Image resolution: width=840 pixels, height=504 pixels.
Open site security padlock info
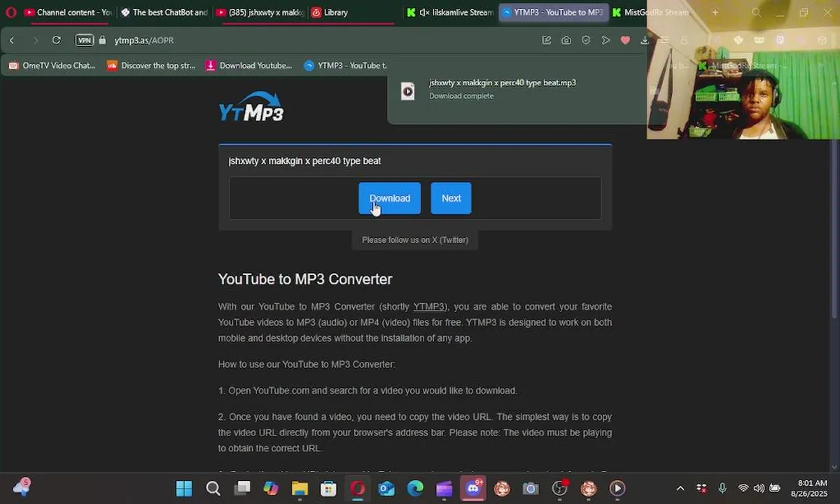point(102,41)
